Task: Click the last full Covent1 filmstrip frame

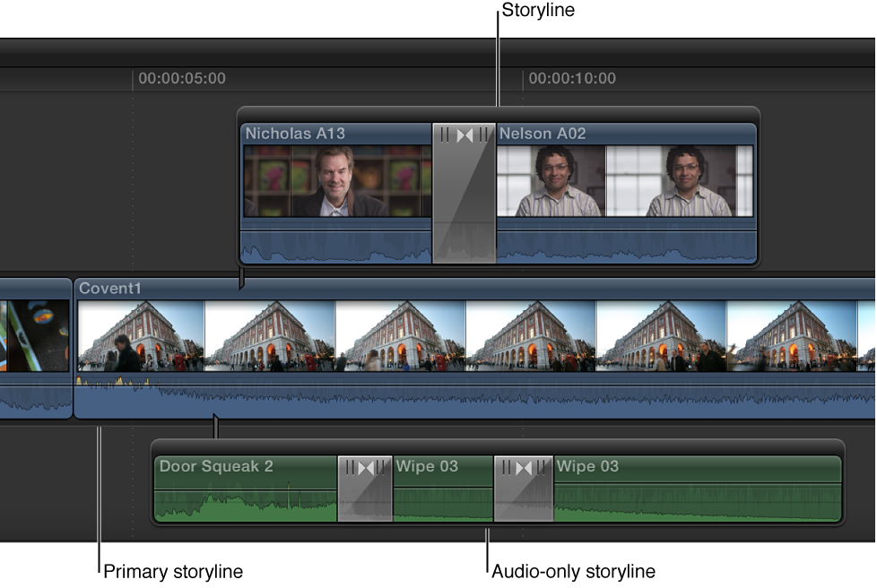Action: pyautogui.click(x=792, y=336)
